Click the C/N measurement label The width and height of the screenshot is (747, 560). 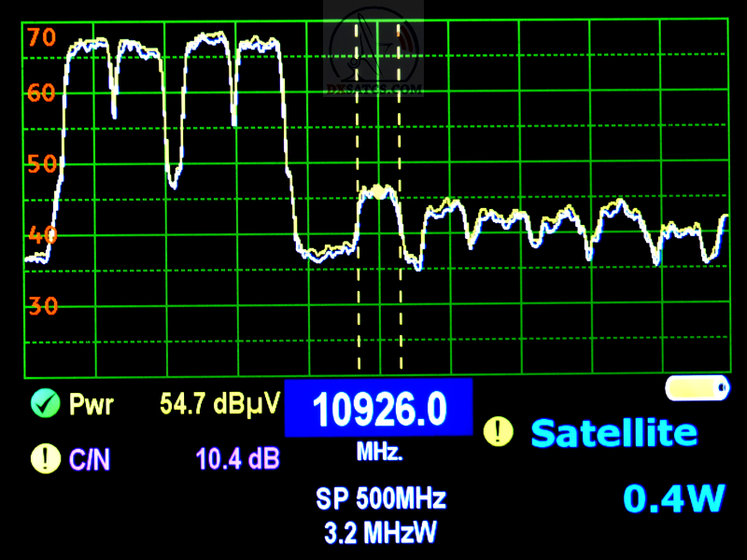[x=89, y=459]
